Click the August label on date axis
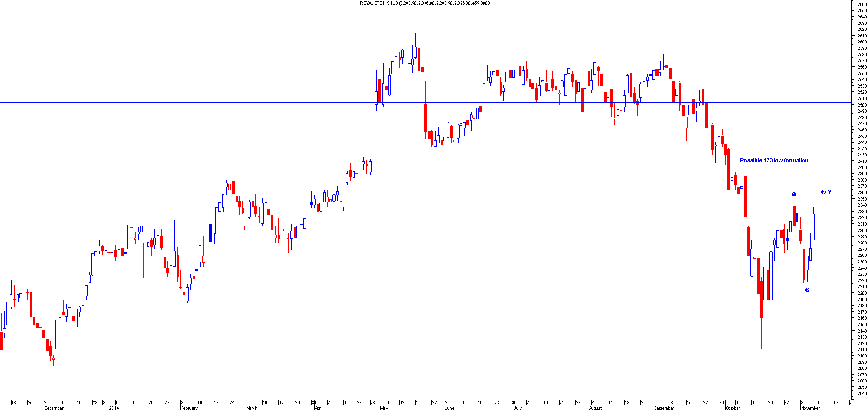 (596, 408)
